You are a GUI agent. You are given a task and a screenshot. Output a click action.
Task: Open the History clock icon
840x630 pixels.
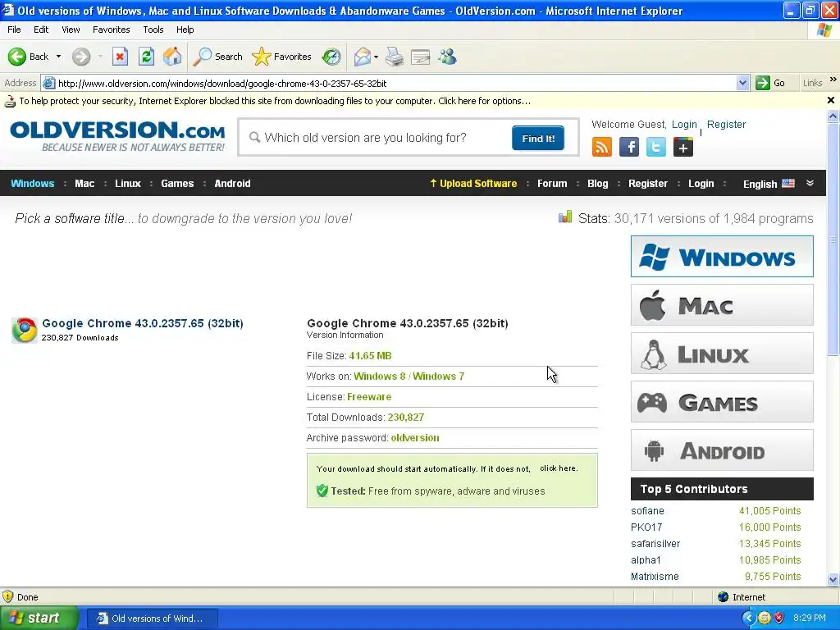[x=331, y=57]
